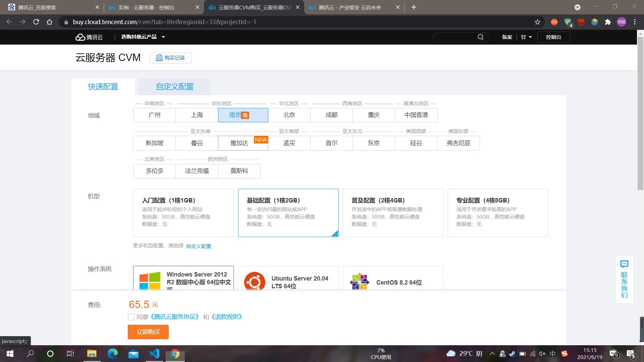644x362 pixels.
Task: Click the volume muted tray icon
Action: pos(542,354)
